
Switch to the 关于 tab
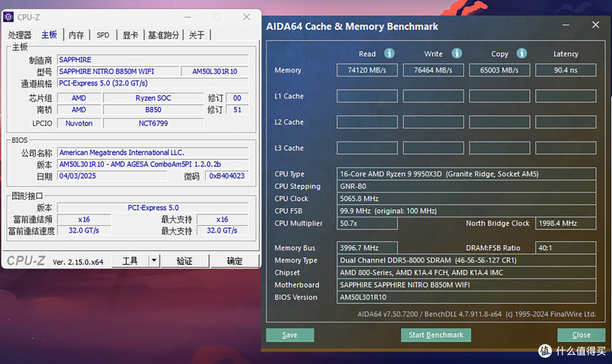click(x=197, y=35)
